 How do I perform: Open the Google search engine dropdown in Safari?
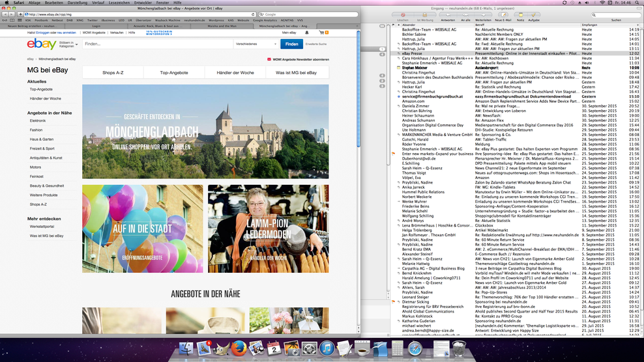261,14
